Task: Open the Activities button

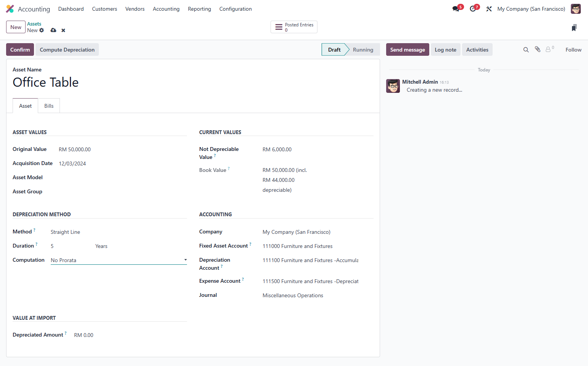Action: (477, 50)
